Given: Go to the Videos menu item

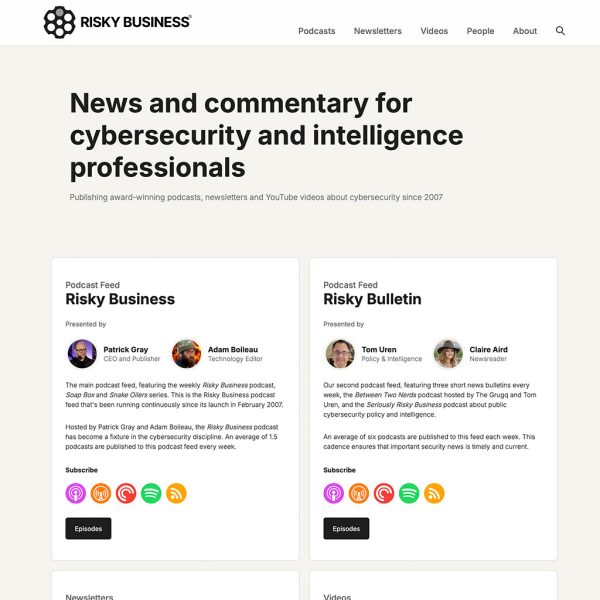Looking at the screenshot, I should coord(434,31).
